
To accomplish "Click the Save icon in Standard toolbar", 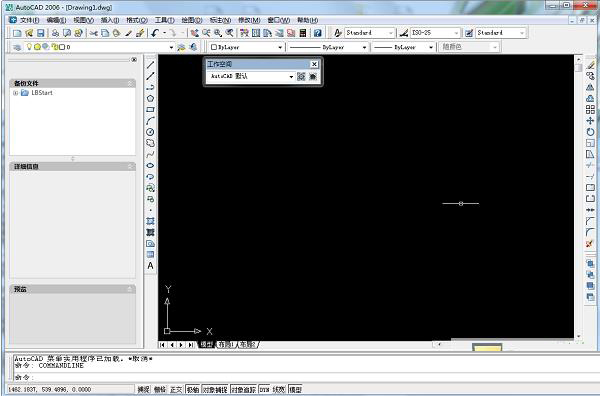I will click(41, 33).
